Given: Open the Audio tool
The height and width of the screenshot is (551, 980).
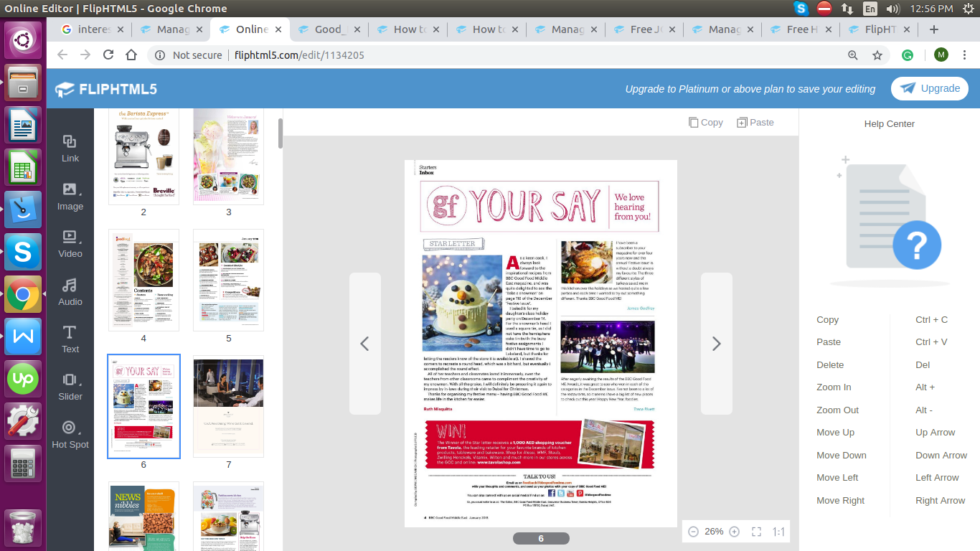Looking at the screenshot, I should click(70, 292).
